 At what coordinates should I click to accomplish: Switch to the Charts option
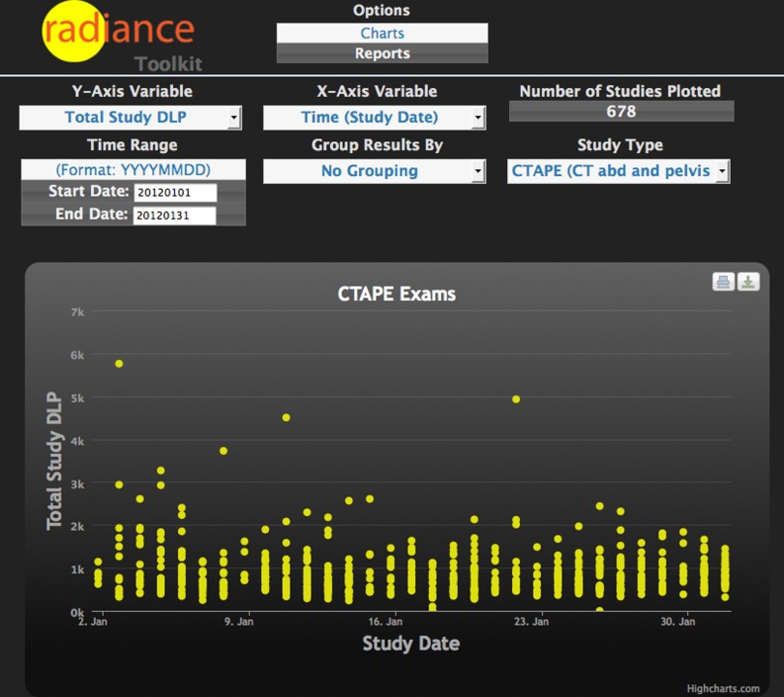382,33
